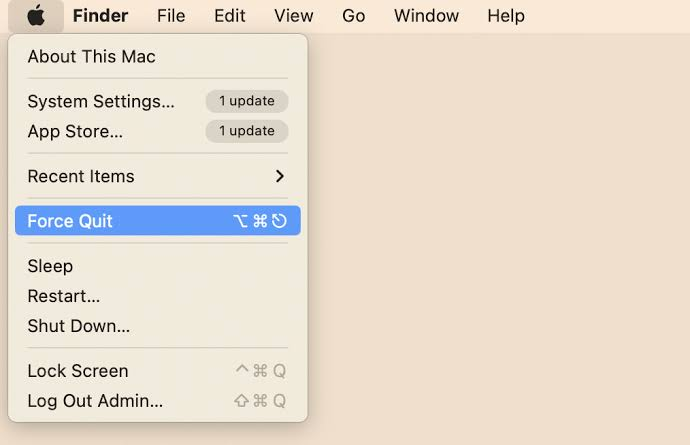The image size is (690, 445).
Task: Choose Lock Screen
Action: pyautogui.click(x=158, y=371)
